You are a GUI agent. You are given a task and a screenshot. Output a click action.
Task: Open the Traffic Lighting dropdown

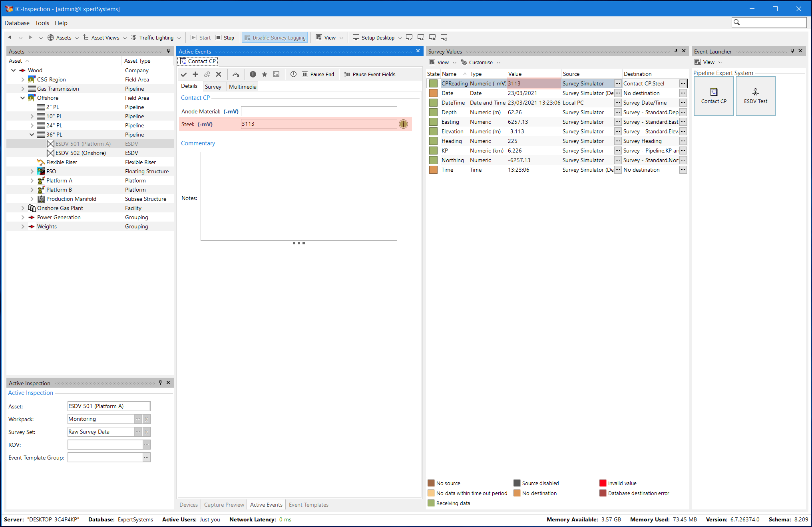point(179,38)
